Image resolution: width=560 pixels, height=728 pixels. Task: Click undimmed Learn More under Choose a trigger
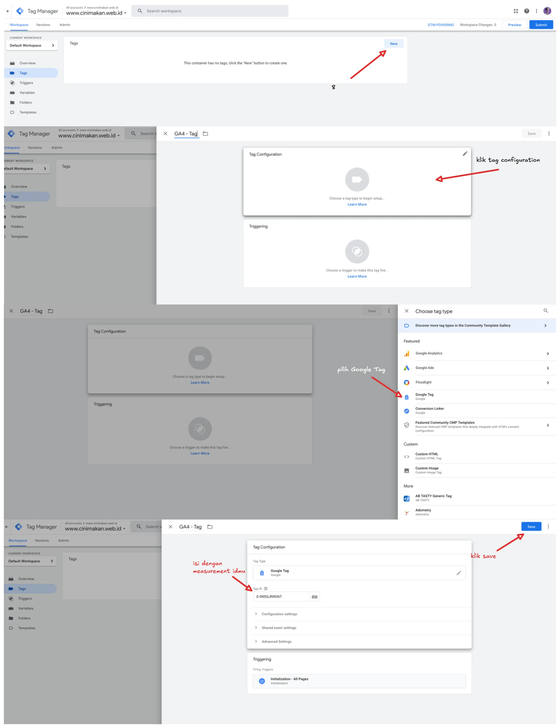click(x=357, y=276)
